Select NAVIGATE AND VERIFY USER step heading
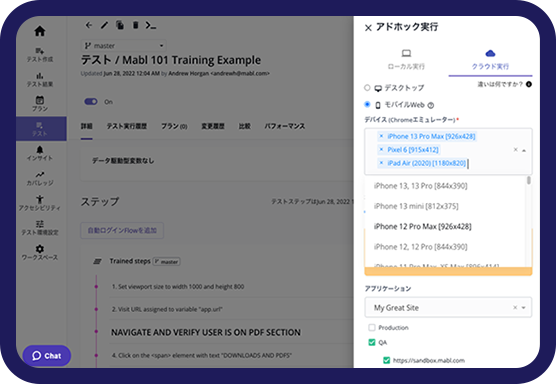Viewport: 556px width, 384px height. 206,332
